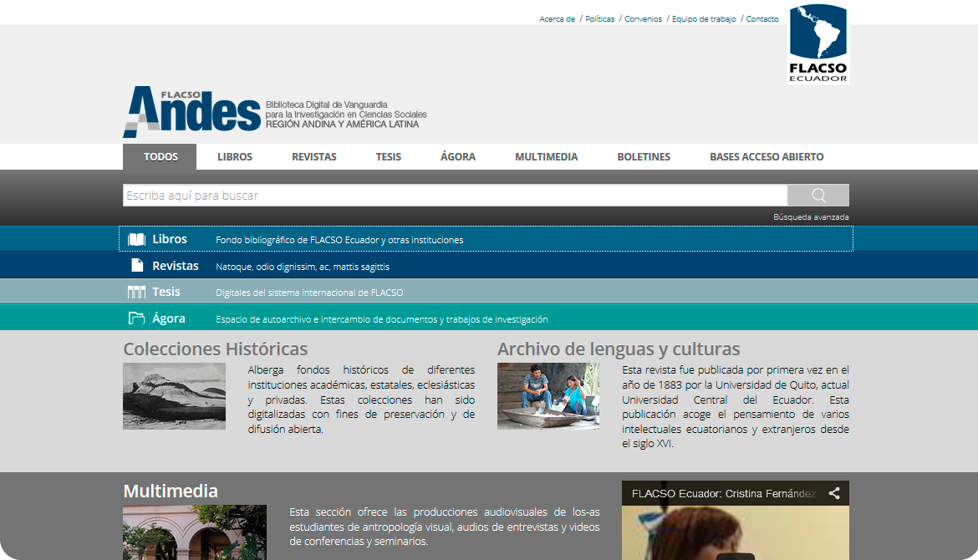Image resolution: width=978 pixels, height=560 pixels.
Task: Select the ÁGORA tab
Action: pos(458,156)
